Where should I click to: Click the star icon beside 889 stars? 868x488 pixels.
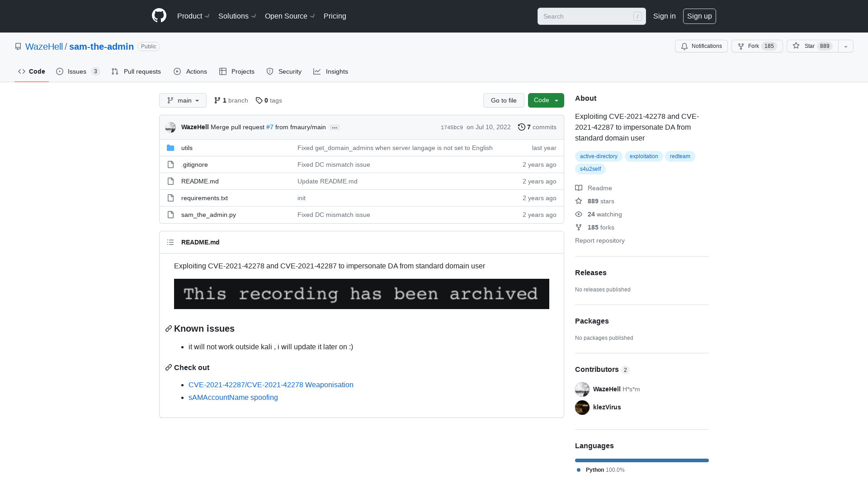pos(579,201)
